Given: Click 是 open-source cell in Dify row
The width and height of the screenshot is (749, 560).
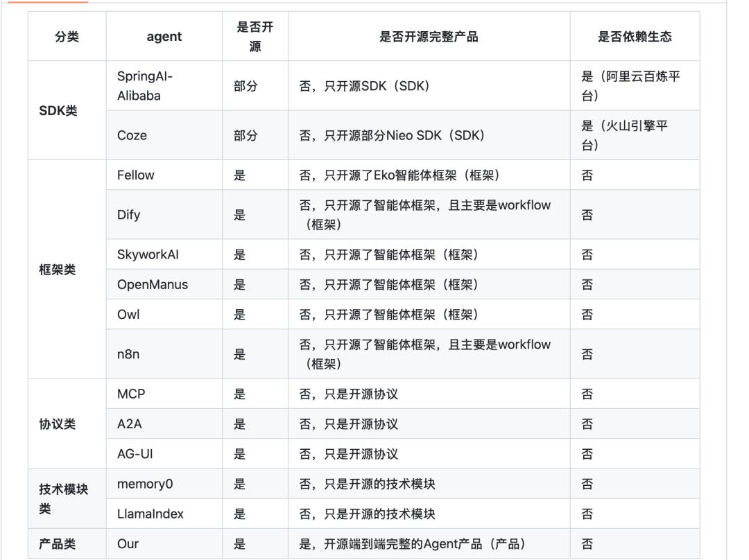Looking at the screenshot, I should pos(255,214).
